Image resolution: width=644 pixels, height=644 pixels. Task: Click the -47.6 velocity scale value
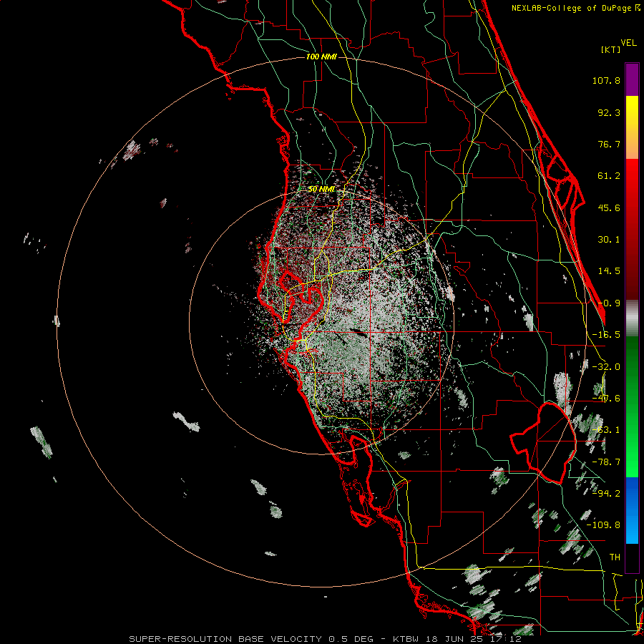click(x=606, y=399)
